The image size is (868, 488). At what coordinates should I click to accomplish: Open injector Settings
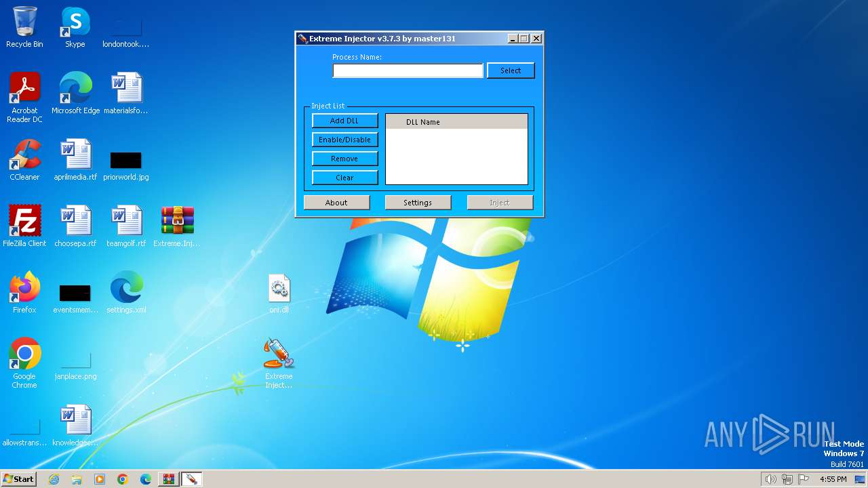pos(418,203)
